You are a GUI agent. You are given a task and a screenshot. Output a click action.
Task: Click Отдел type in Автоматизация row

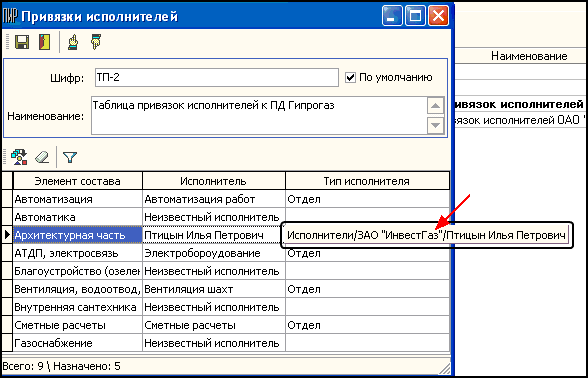tap(368, 199)
